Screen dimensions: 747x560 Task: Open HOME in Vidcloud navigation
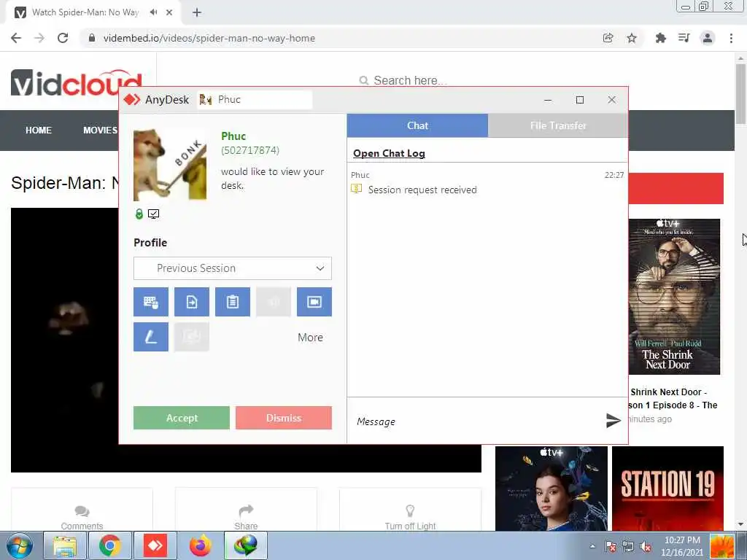39,130
